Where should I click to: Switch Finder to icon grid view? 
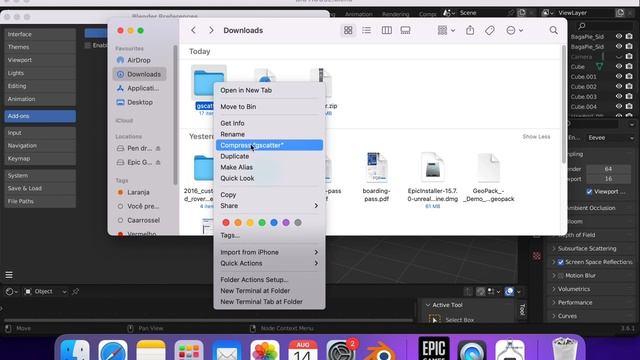click(x=348, y=30)
